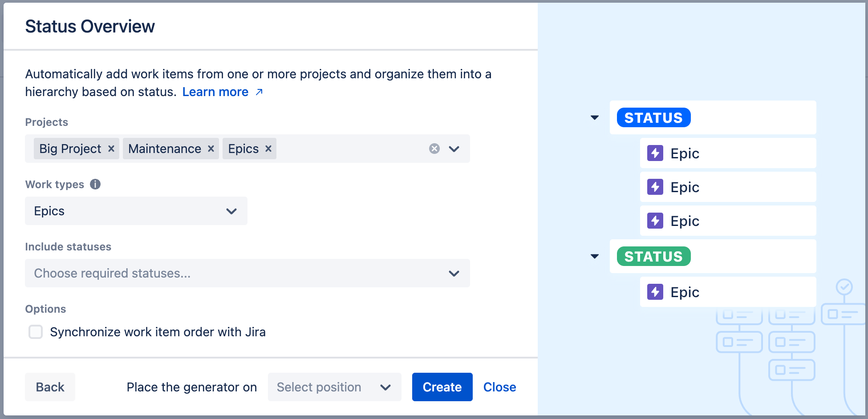Remove the Maintenance project chip
This screenshot has width=868, height=419.
point(211,149)
